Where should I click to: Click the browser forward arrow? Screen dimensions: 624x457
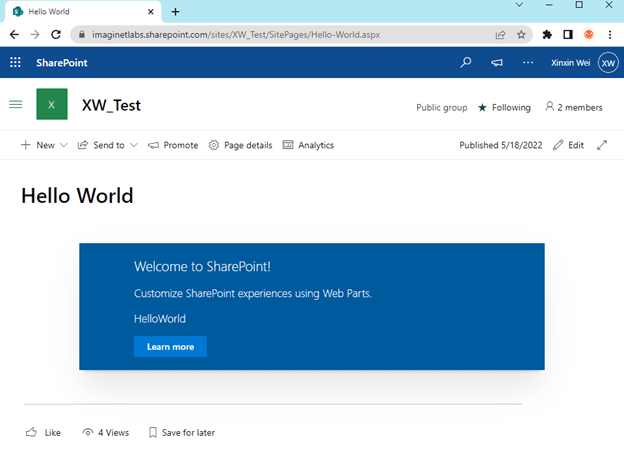[x=35, y=35]
